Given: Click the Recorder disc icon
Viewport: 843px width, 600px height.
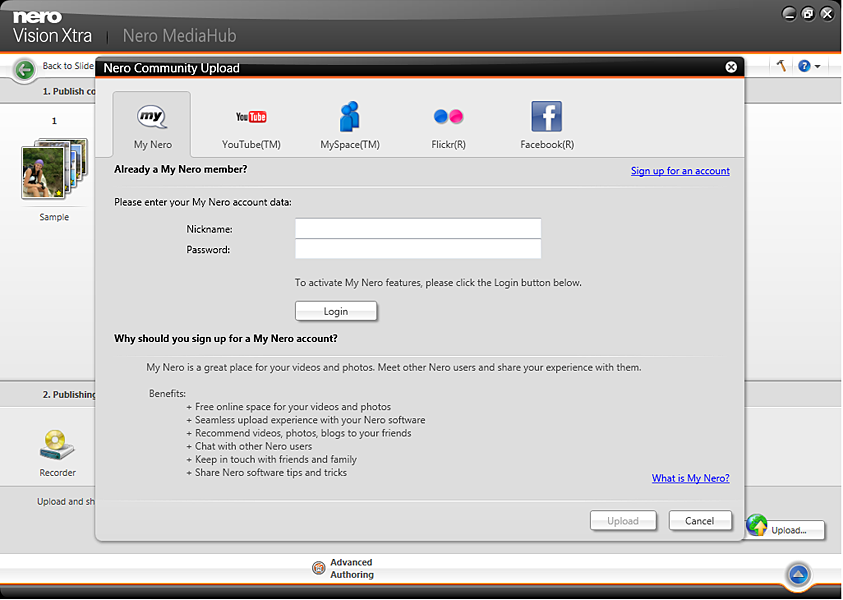Looking at the screenshot, I should click(57, 445).
